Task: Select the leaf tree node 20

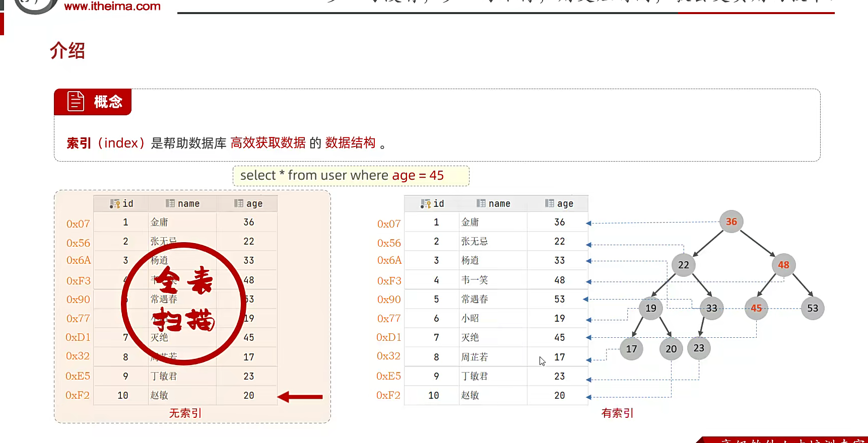Action: 671,349
